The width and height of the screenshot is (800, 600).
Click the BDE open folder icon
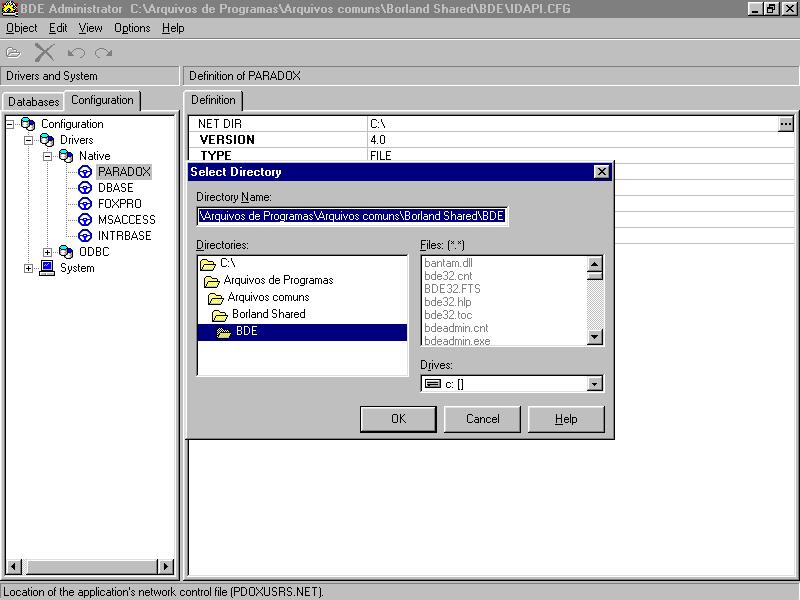(223, 332)
